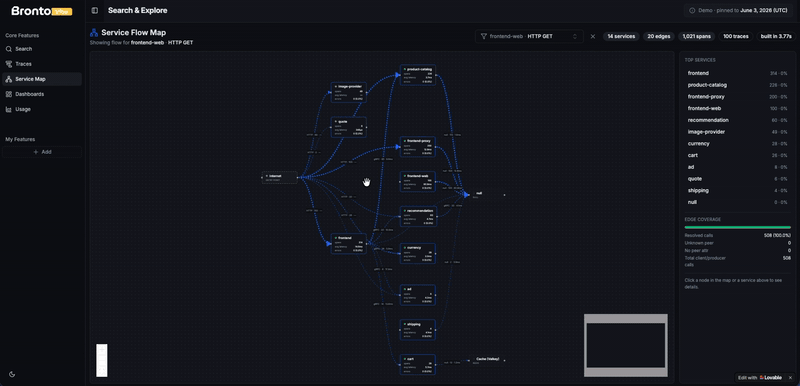The image size is (800, 386).
Task: Click the Demo pinned to June 3 badge
Action: tap(739, 11)
